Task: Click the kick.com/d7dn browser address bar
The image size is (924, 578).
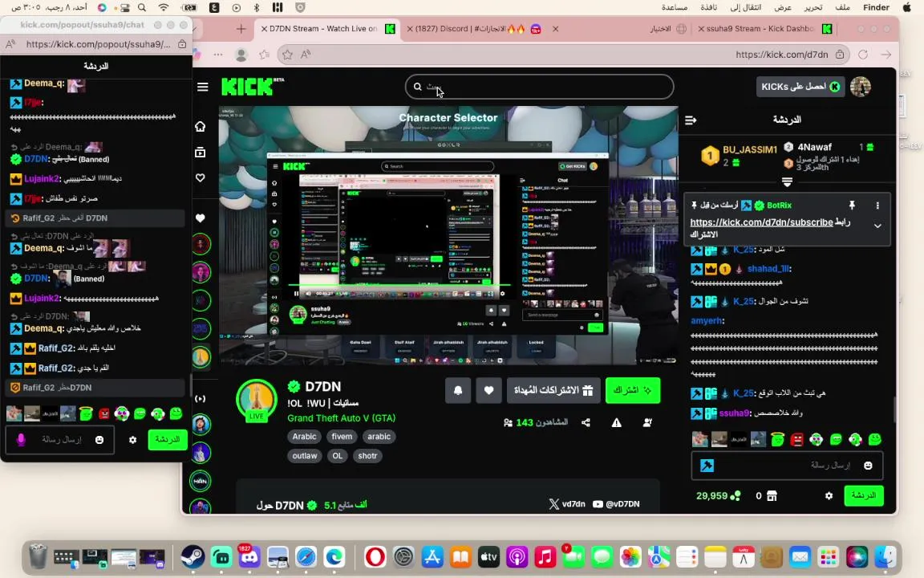Action: [x=563, y=55]
